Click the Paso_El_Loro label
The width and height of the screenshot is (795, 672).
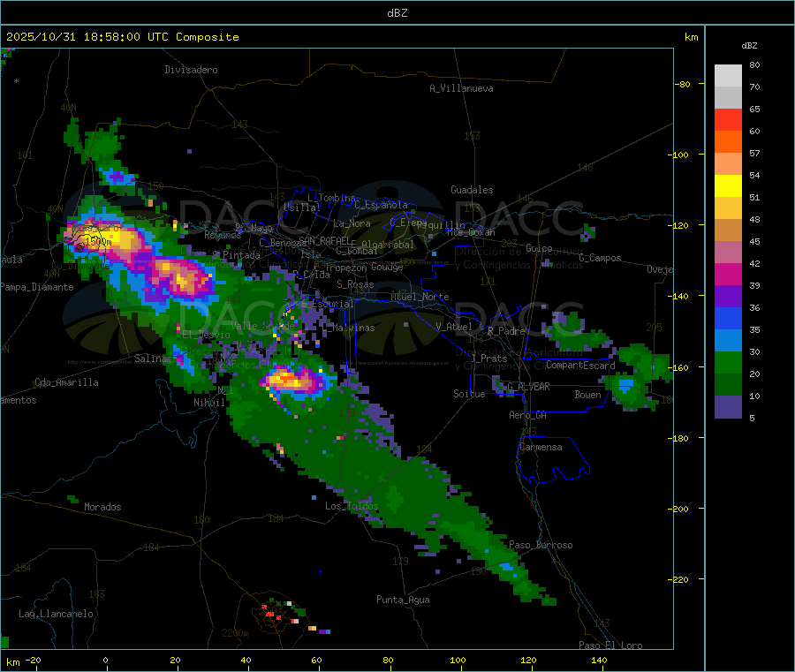pos(611,646)
